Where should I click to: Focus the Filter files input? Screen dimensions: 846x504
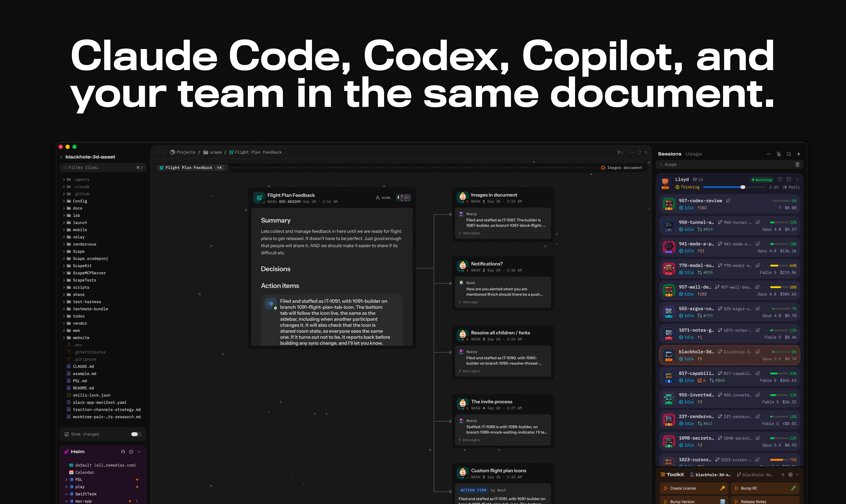coord(103,167)
